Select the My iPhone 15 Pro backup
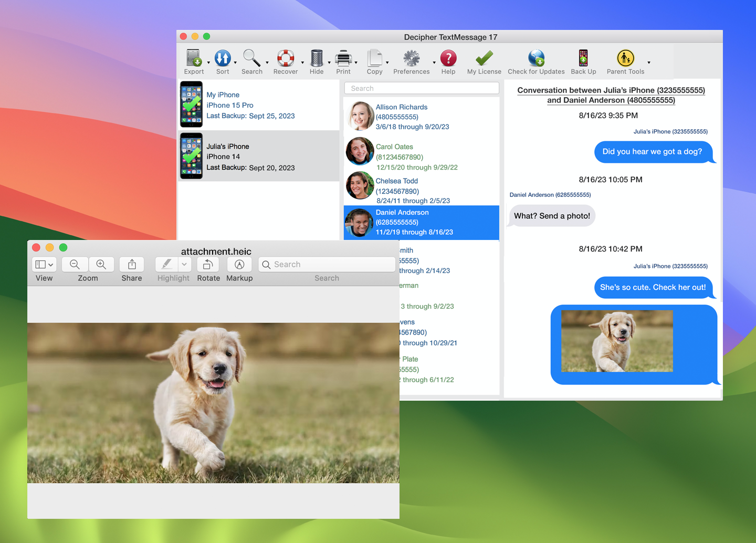The height and width of the screenshot is (543, 756). pyautogui.click(x=259, y=105)
